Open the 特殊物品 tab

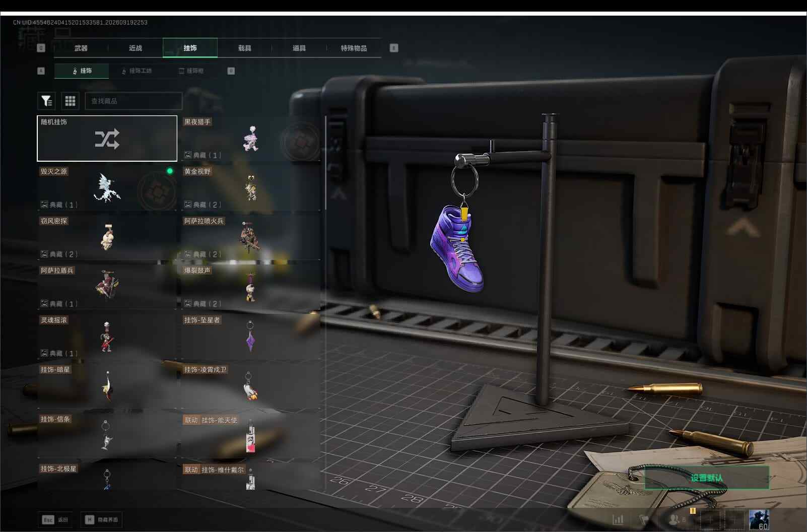click(x=354, y=48)
